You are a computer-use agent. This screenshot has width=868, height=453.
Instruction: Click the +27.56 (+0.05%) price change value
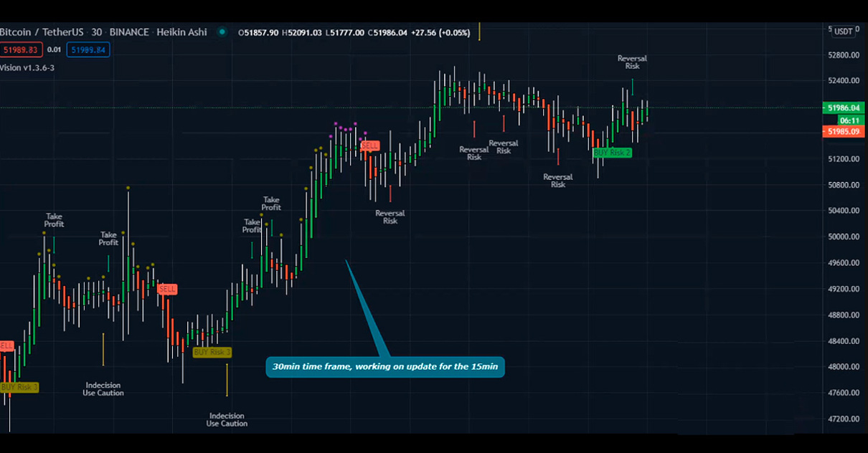(x=440, y=32)
